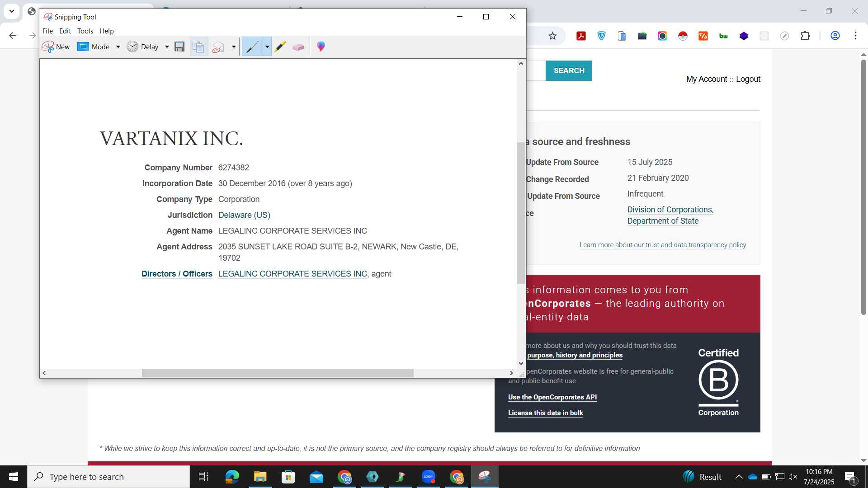Click Snipping Tool vertical scrollbar thumb
The image size is (868, 488).
521,212
